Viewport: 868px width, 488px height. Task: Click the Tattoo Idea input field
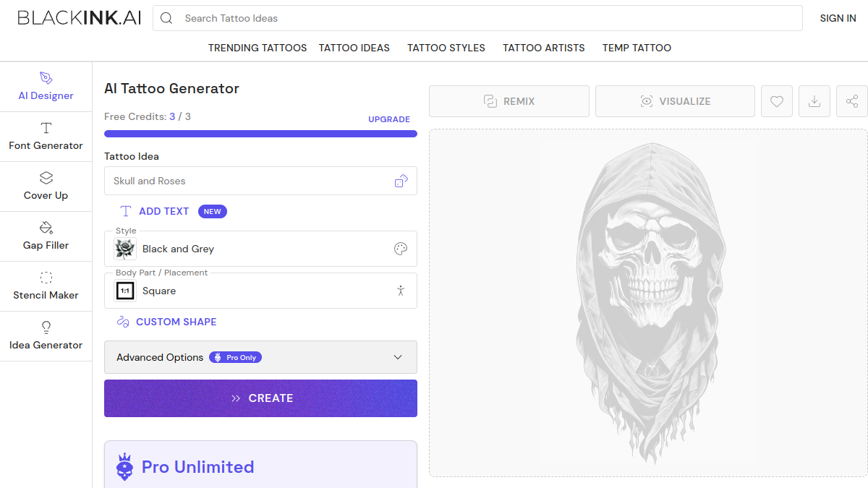click(260, 181)
